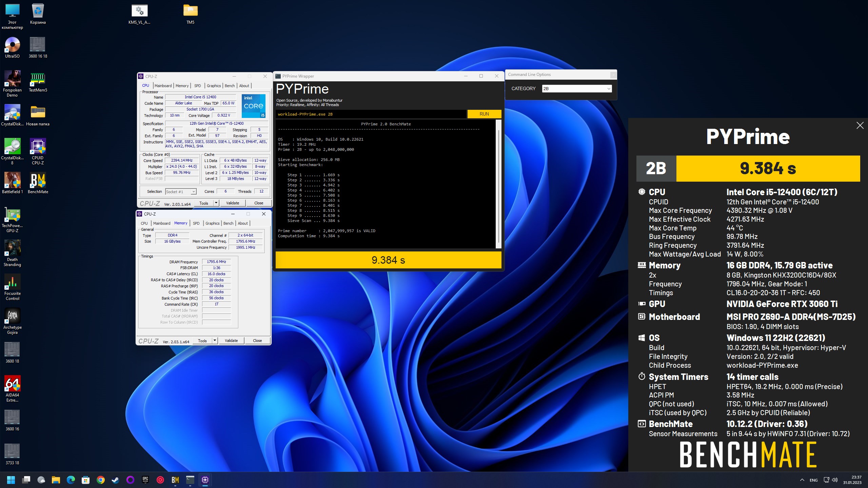Open File Explorer from the taskbar

pyautogui.click(x=56, y=480)
